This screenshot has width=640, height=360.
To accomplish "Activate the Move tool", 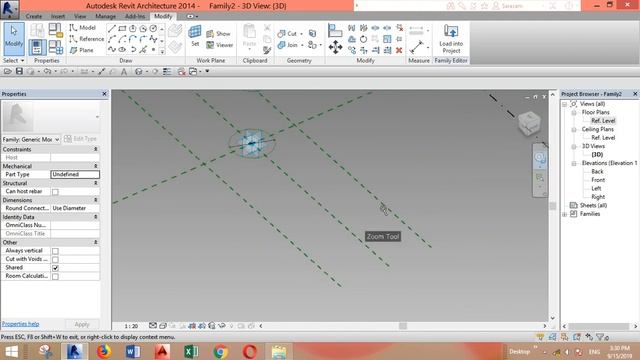I will [336, 47].
